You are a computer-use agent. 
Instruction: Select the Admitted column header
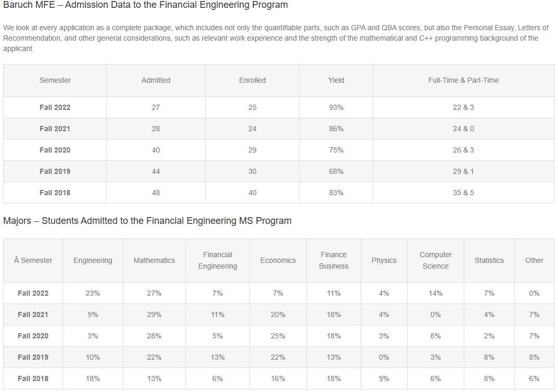(156, 80)
